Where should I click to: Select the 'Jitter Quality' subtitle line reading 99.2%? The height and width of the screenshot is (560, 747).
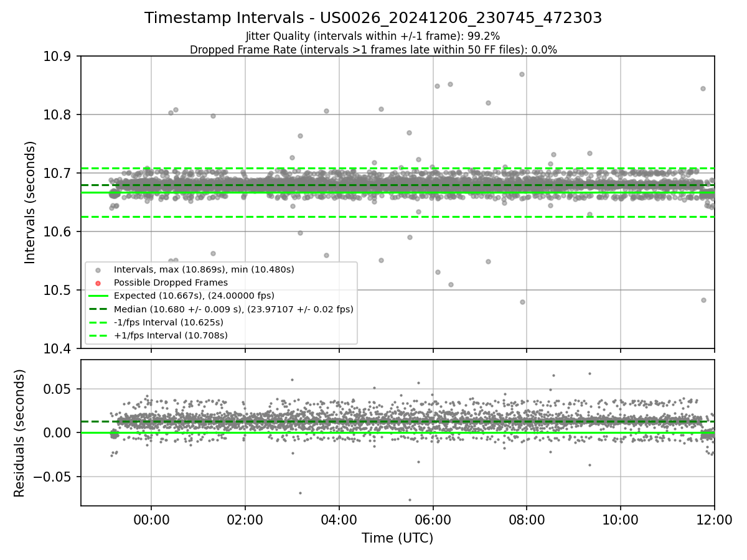373,36
